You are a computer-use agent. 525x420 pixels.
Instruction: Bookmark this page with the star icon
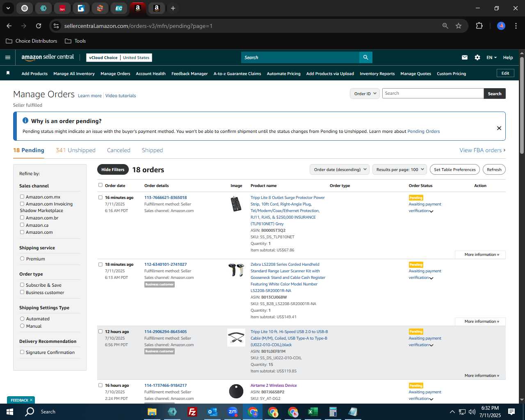[x=459, y=26]
